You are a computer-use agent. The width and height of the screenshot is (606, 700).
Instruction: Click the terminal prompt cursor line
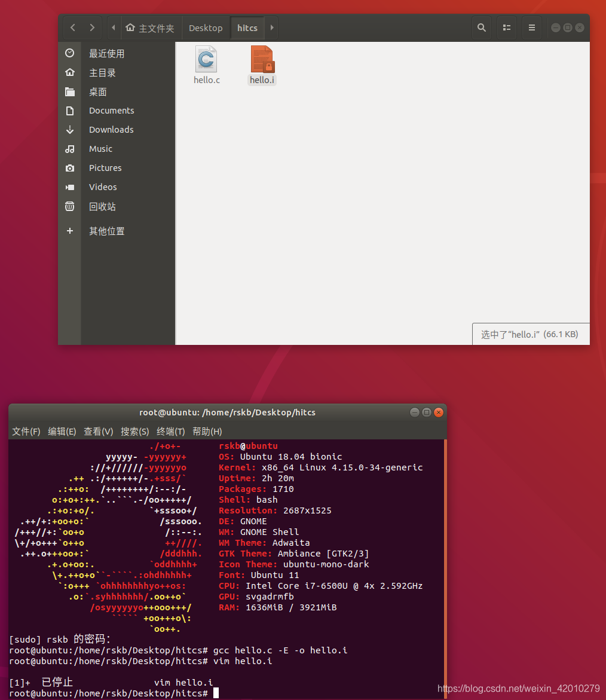[x=114, y=693]
